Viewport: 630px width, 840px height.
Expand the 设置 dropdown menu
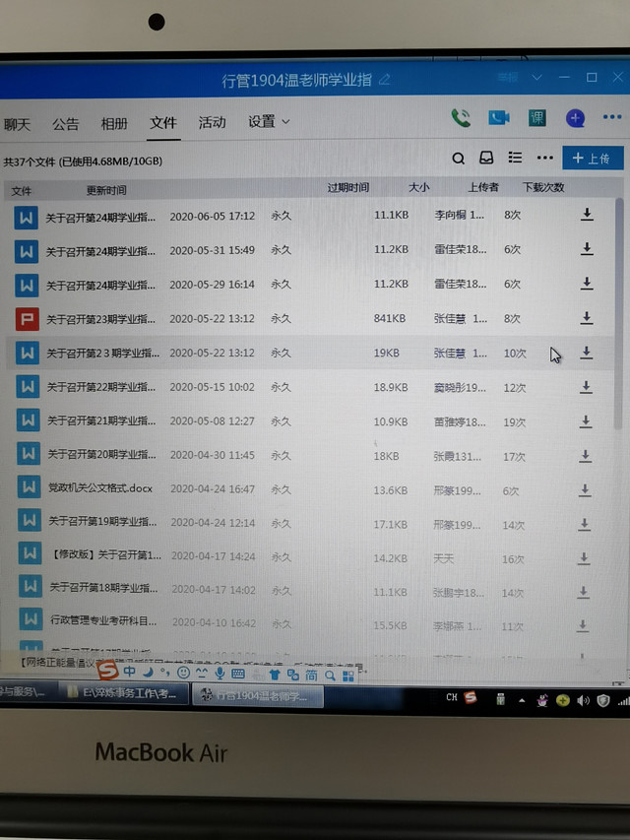pyautogui.click(x=269, y=122)
